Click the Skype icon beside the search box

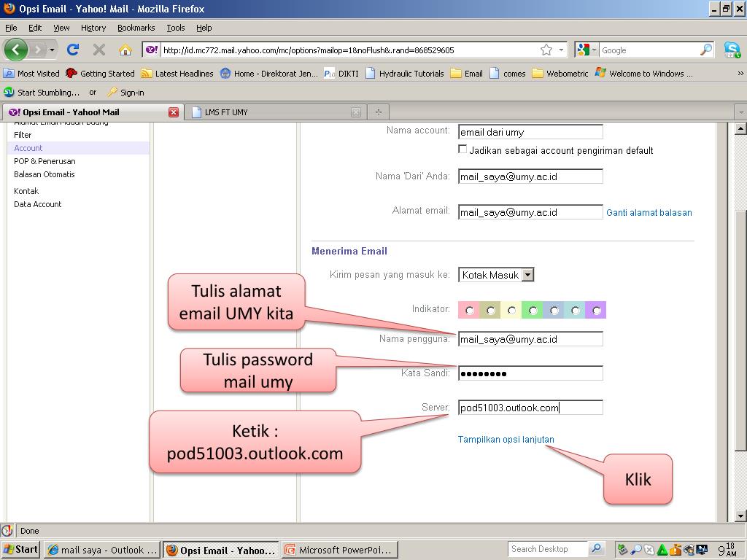(x=732, y=50)
